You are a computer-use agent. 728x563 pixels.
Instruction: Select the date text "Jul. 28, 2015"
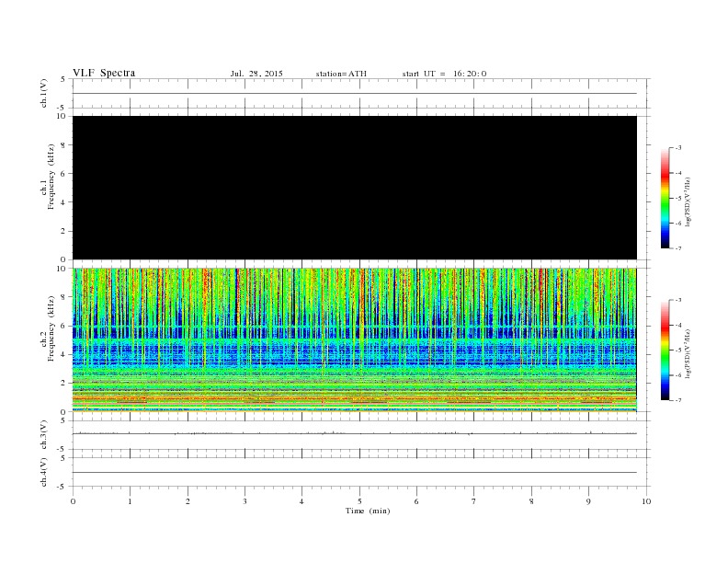click(x=256, y=74)
